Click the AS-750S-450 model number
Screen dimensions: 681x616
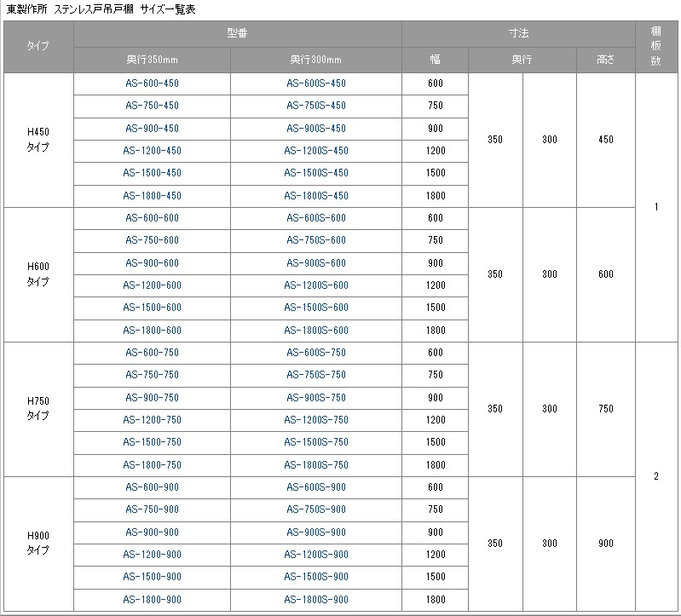coord(315,106)
